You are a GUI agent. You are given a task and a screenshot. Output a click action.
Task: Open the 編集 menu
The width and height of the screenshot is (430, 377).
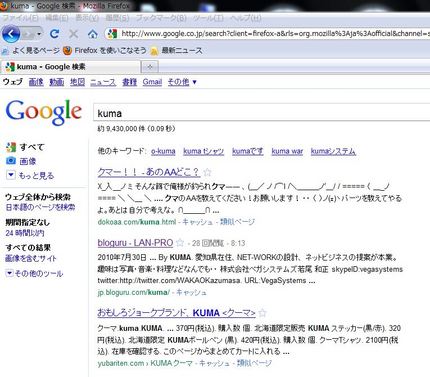click(57, 18)
